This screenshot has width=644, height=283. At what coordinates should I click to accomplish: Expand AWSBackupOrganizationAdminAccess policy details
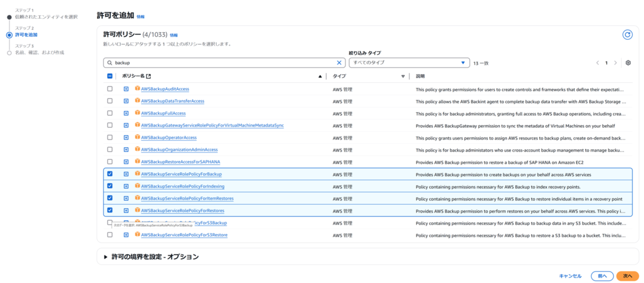pos(126,149)
